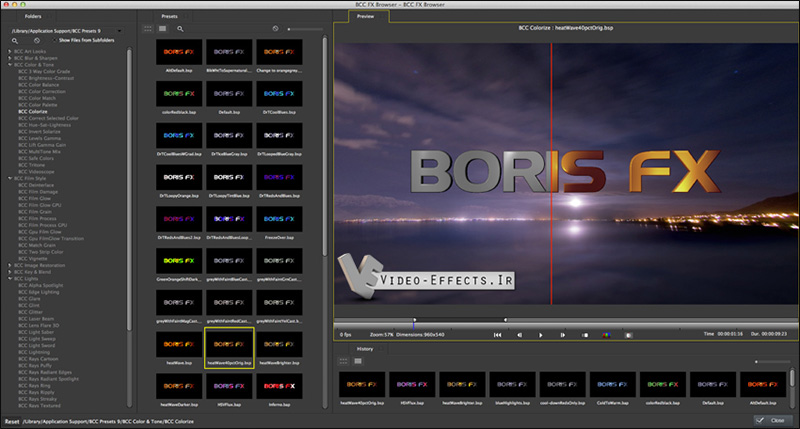Select BCC Vignette in folder tree

click(33, 259)
